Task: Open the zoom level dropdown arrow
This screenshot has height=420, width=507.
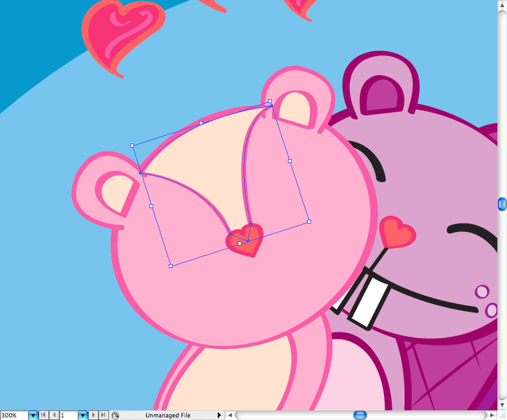Action: coord(33,415)
